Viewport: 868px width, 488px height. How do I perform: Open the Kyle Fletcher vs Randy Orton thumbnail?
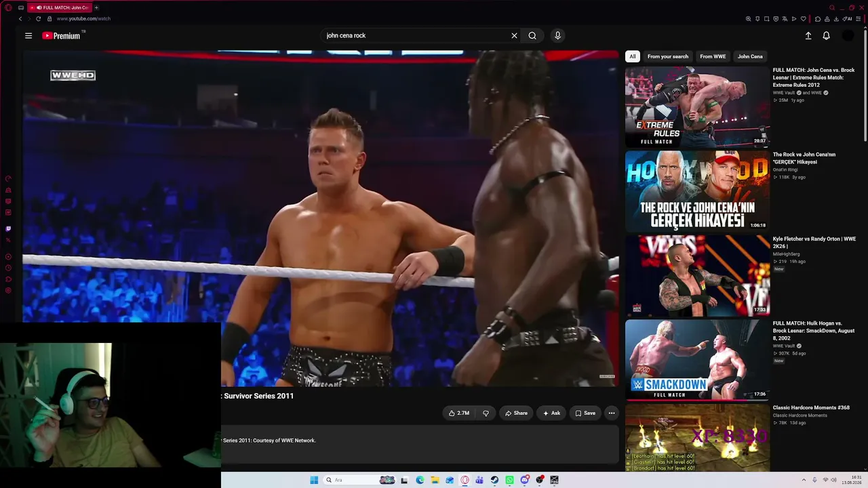[x=697, y=276]
